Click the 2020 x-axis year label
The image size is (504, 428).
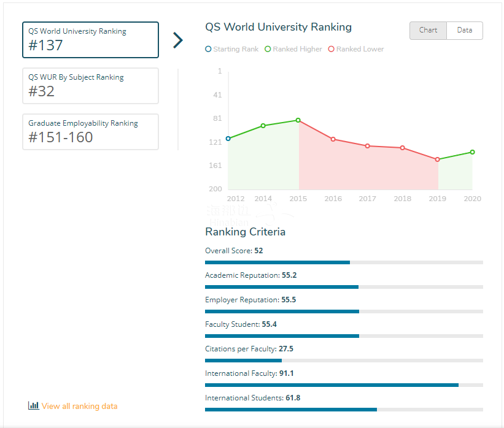[x=473, y=199]
